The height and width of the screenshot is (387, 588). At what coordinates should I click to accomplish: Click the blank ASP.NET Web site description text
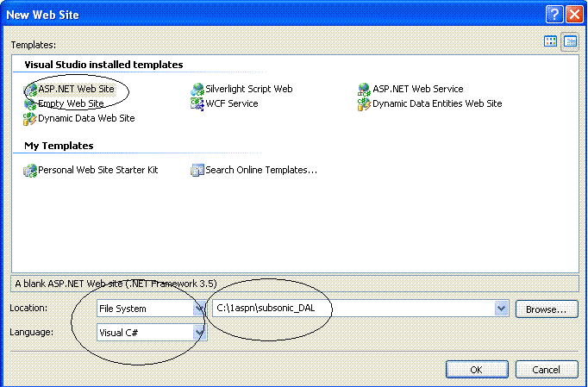(x=116, y=284)
